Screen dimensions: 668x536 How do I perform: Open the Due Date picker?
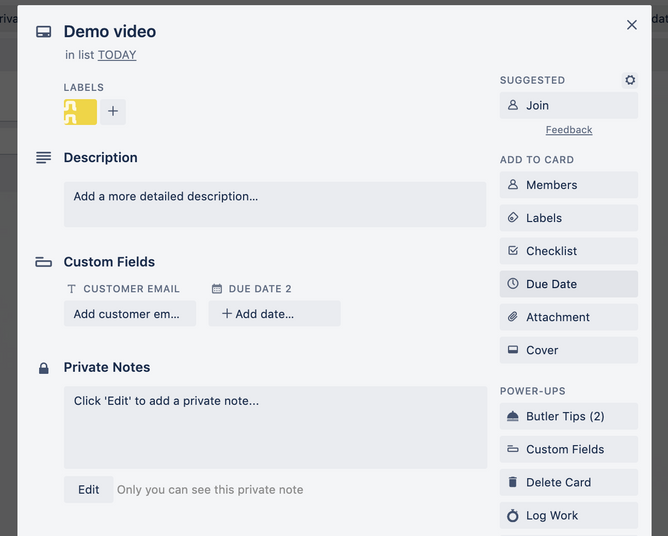569,284
